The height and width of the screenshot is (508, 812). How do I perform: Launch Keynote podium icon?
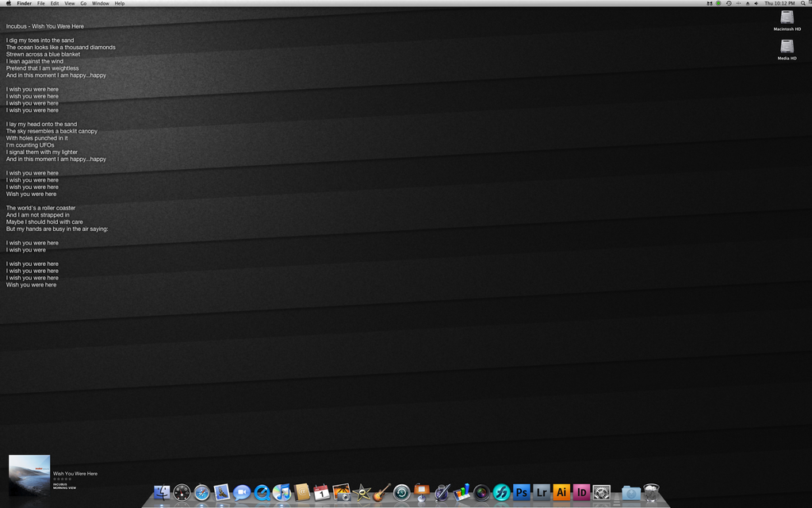[422, 492]
